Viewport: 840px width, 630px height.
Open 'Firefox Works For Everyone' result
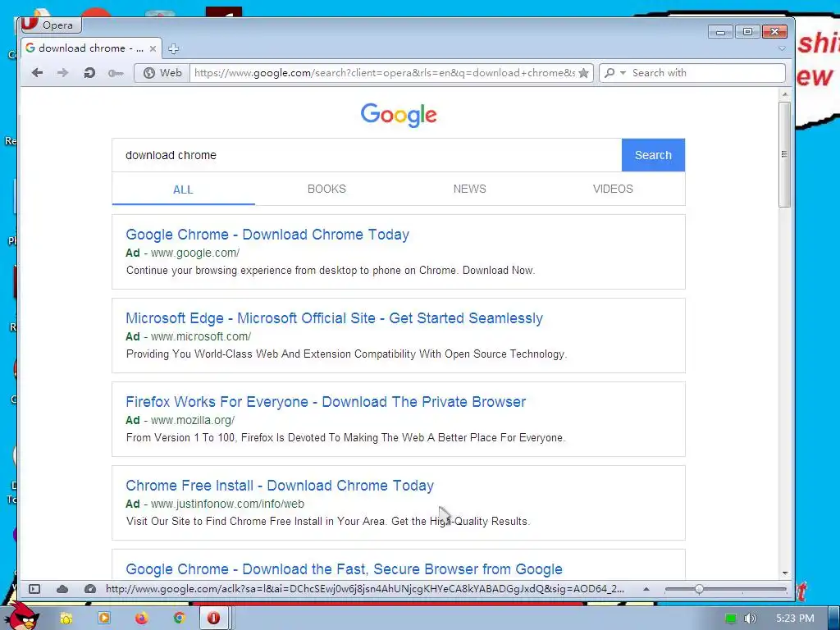[x=326, y=402]
